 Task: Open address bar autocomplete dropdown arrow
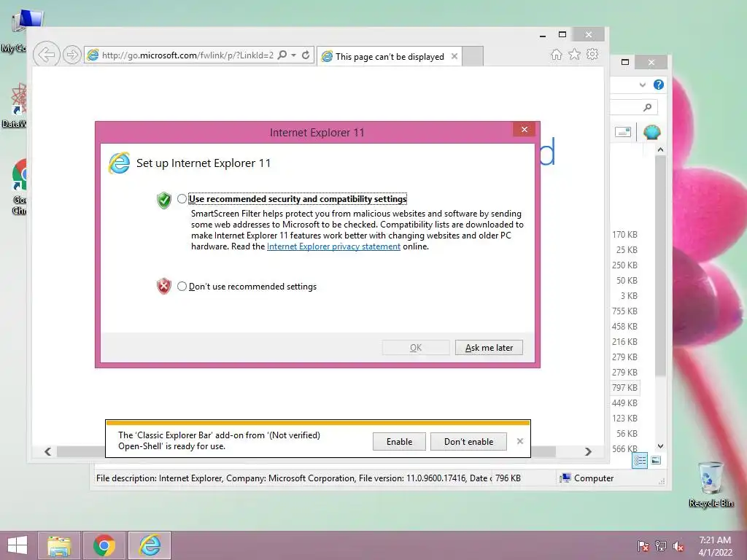[293, 55]
